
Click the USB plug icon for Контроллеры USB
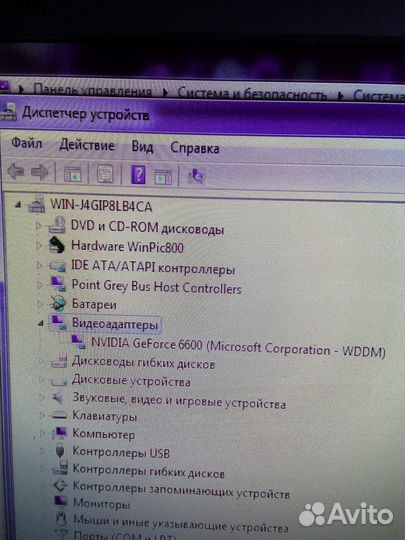coord(60,450)
